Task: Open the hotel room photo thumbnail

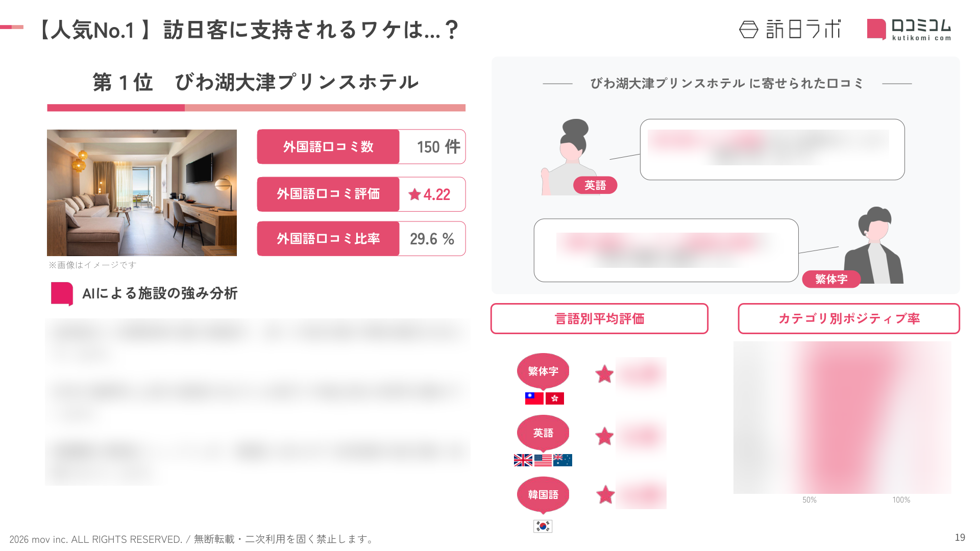Action: (142, 193)
